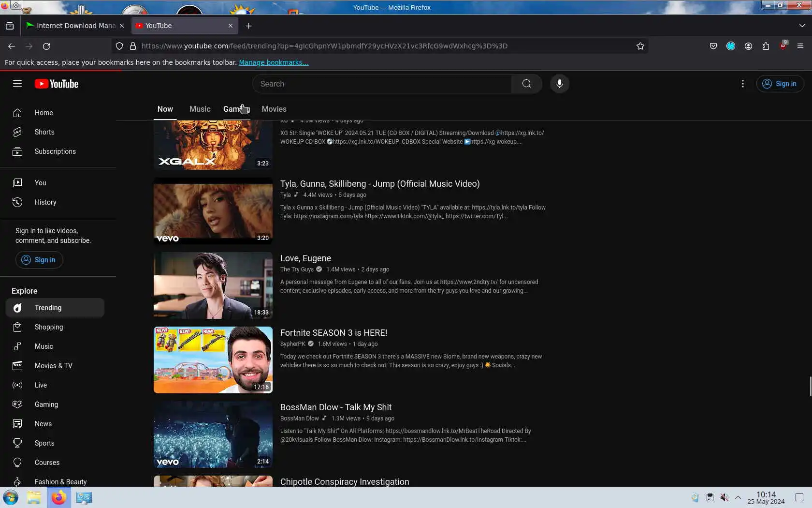Expand the list all tabs dropdown
Screen dimensions: 812x508
tap(802, 26)
